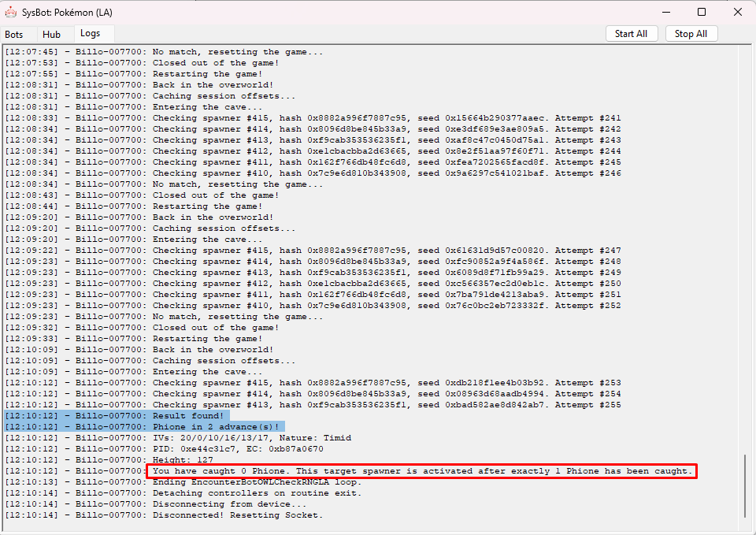Screen dimensions: 756x535
Task: Maximize the SysBot window
Action: [702, 12]
